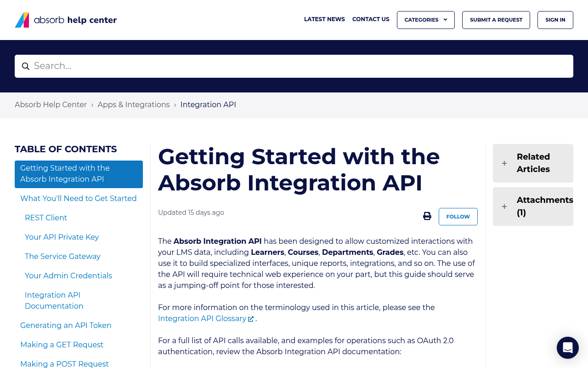Print this article via printer icon
The height and width of the screenshot is (368, 588).
click(427, 216)
